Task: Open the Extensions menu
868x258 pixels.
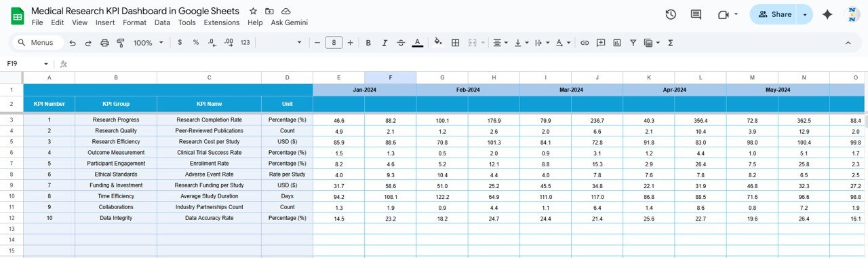Action: [222, 22]
